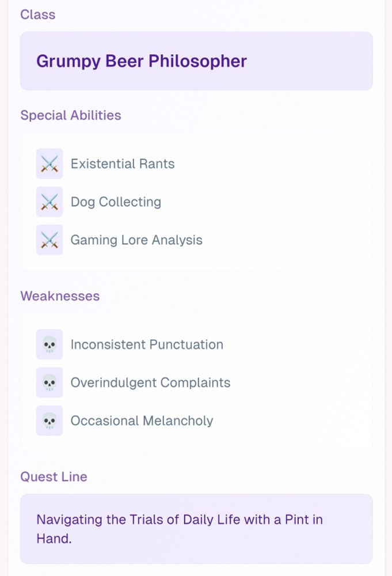The image size is (392, 576).
Task: Click the Overindulgent Complaints weakness text
Action: (150, 383)
